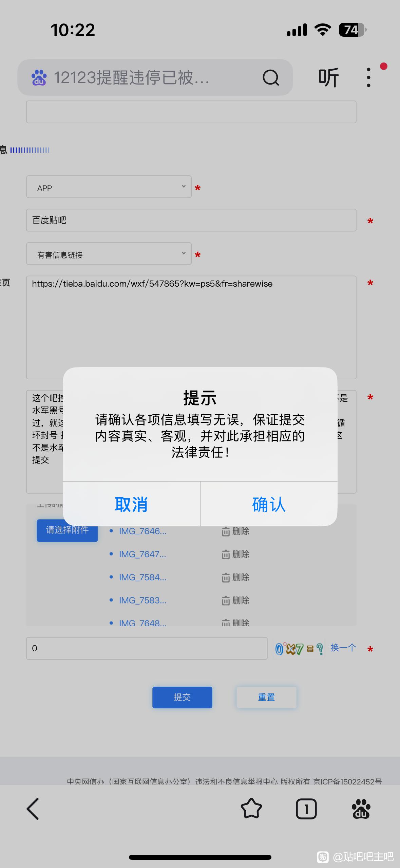Image resolution: width=400 pixels, height=868 pixels.
Task: Tap the 百度贴吧 name input field
Action: click(191, 220)
